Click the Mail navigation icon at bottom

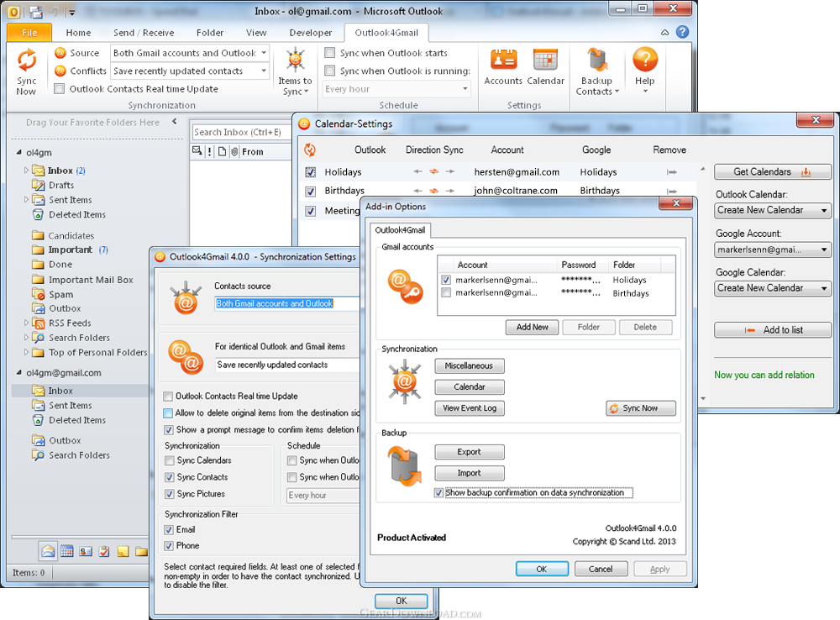pos(48,551)
